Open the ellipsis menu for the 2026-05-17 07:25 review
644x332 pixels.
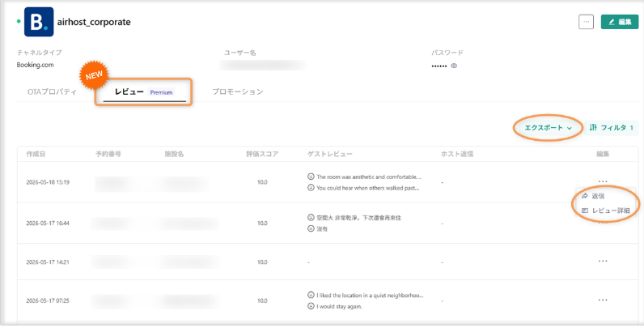[603, 300]
